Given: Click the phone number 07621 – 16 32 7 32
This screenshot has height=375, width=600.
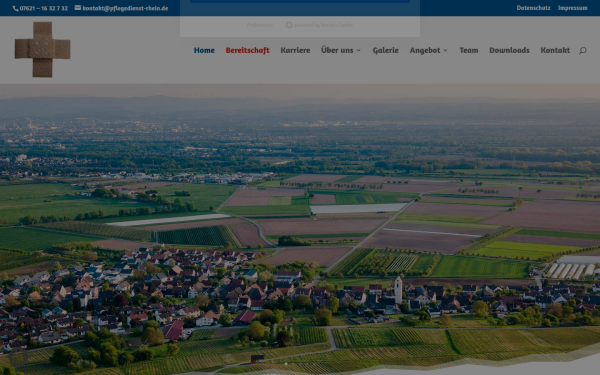Looking at the screenshot, I should [x=44, y=8].
